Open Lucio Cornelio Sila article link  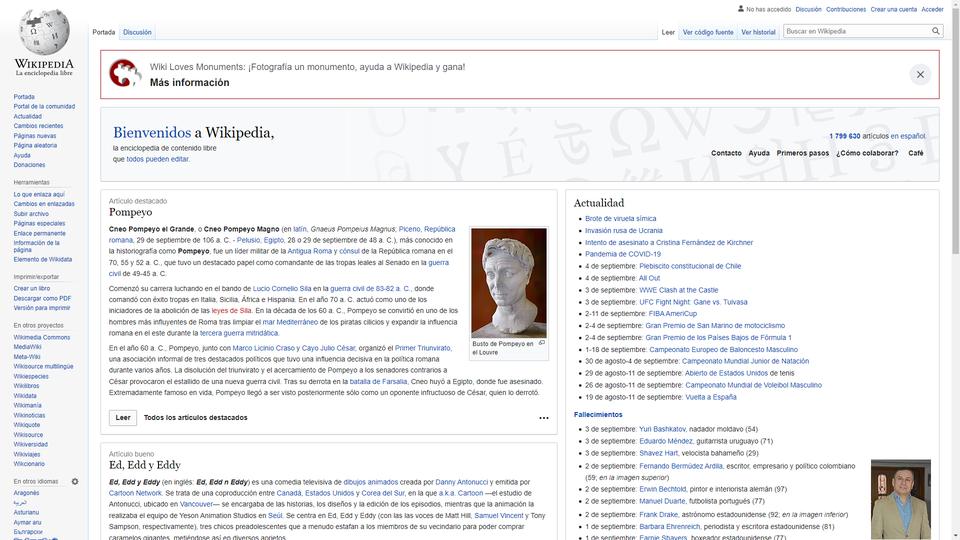click(282, 288)
